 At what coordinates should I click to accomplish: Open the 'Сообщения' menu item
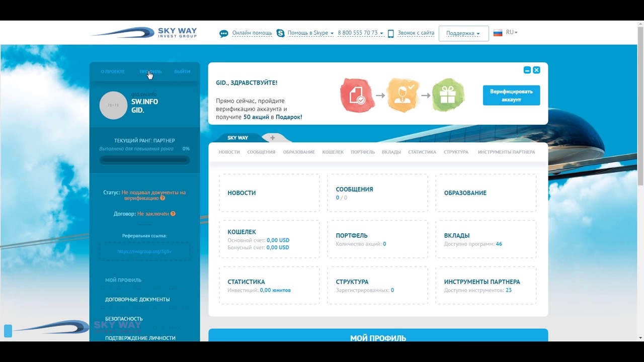[x=261, y=152]
